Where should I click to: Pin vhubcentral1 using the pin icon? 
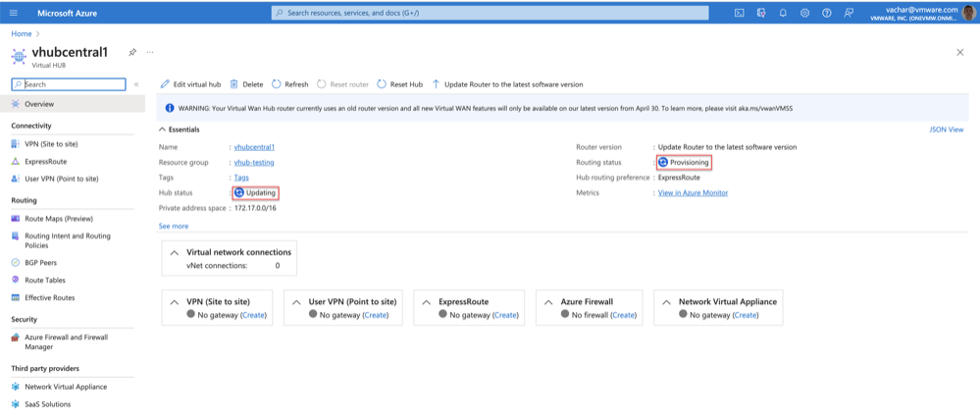coord(132,52)
